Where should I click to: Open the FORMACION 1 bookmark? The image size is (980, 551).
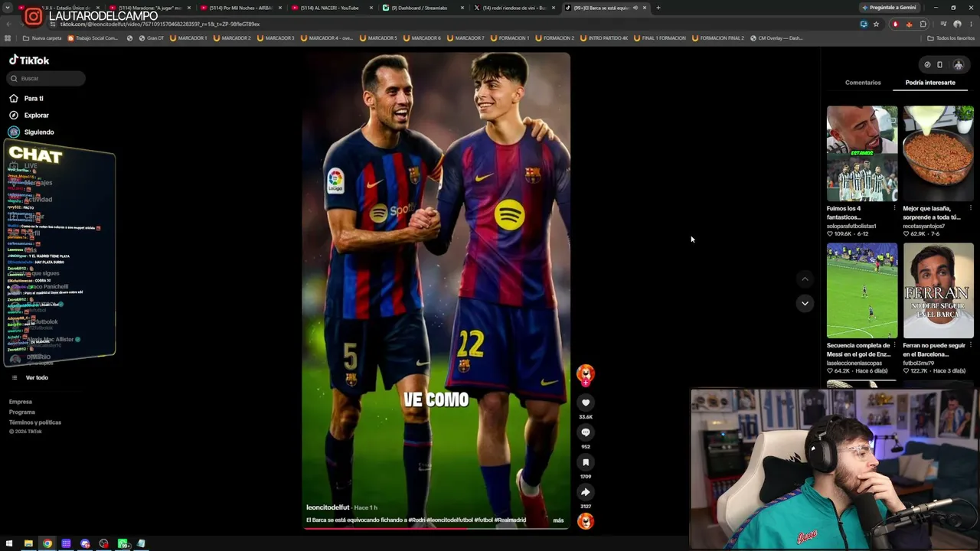511,38
